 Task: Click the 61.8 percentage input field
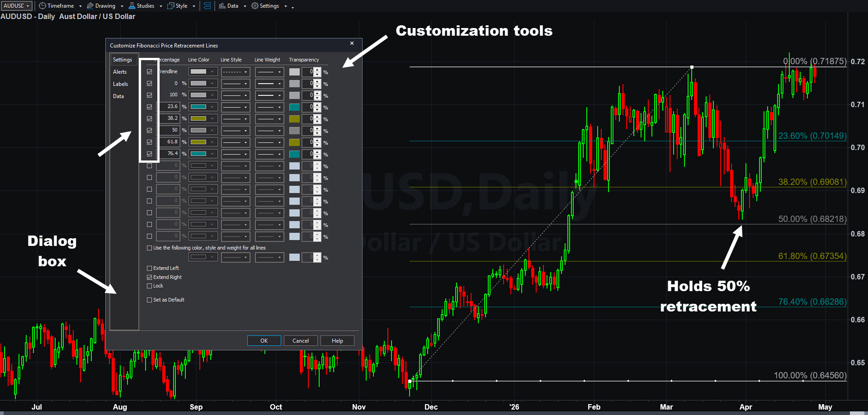[x=168, y=142]
